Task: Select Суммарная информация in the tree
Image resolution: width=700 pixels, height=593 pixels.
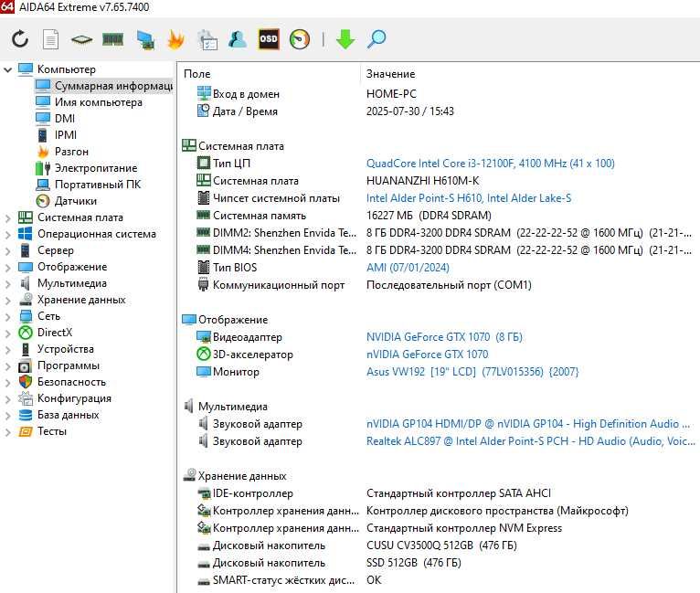Action: coord(104,86)
